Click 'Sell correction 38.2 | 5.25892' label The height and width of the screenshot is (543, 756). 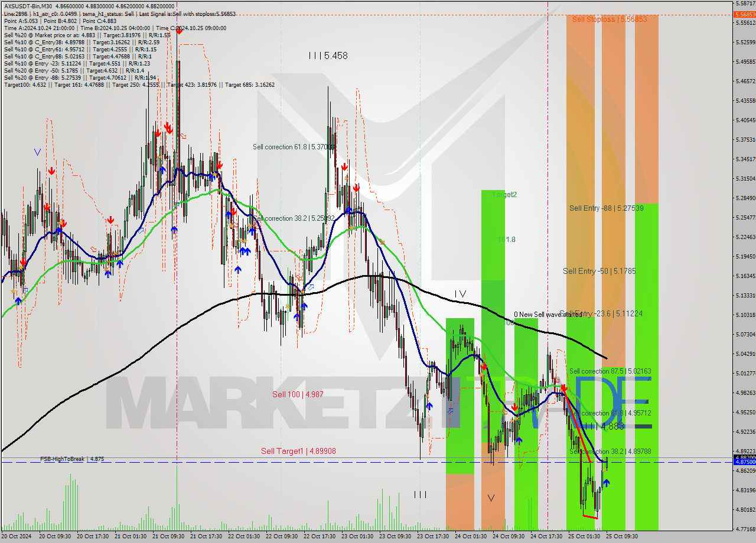coord(294,218)
